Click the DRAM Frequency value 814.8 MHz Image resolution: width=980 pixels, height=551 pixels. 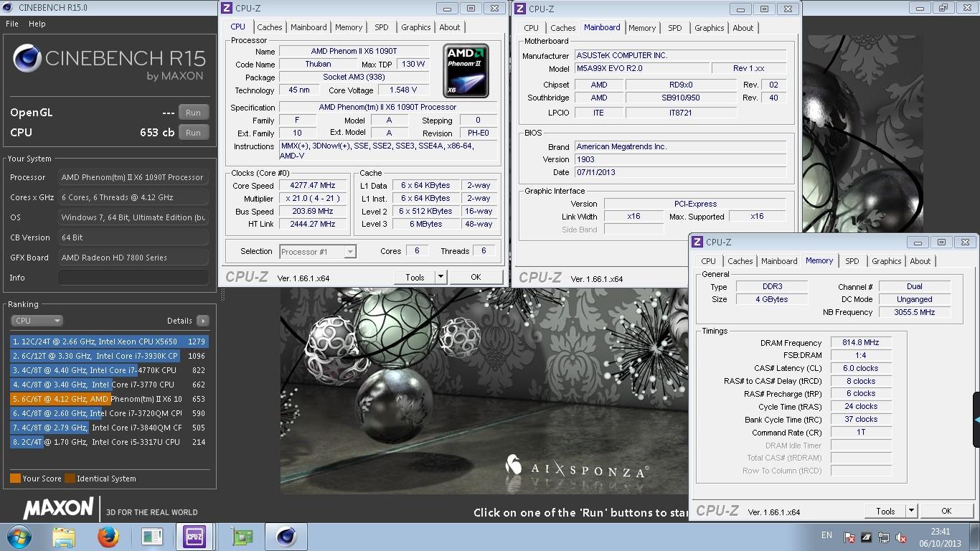click(861, 343)
